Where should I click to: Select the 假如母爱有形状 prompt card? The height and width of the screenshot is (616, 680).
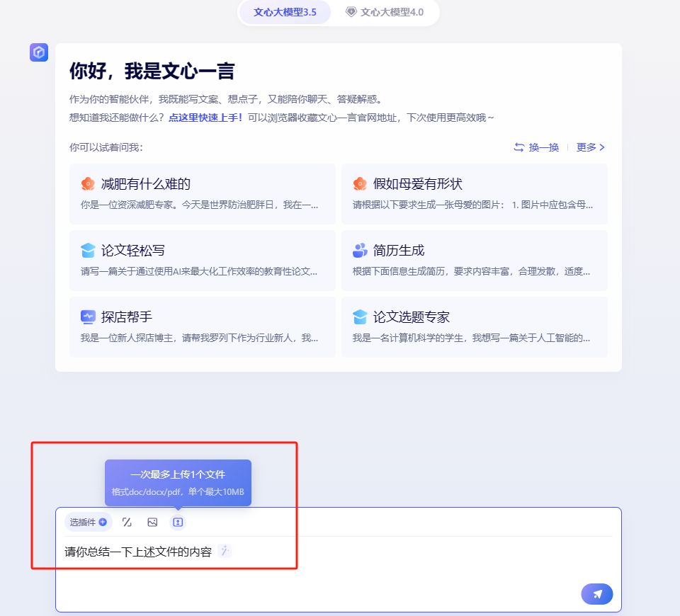475,194
